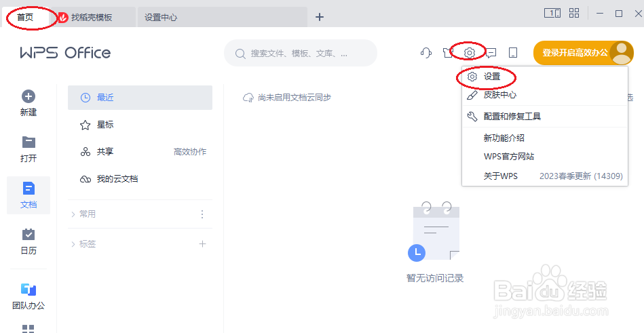644x333 pixels.
Task: Click the 新建 plus icon in sidebar
Action: (29, 97)
